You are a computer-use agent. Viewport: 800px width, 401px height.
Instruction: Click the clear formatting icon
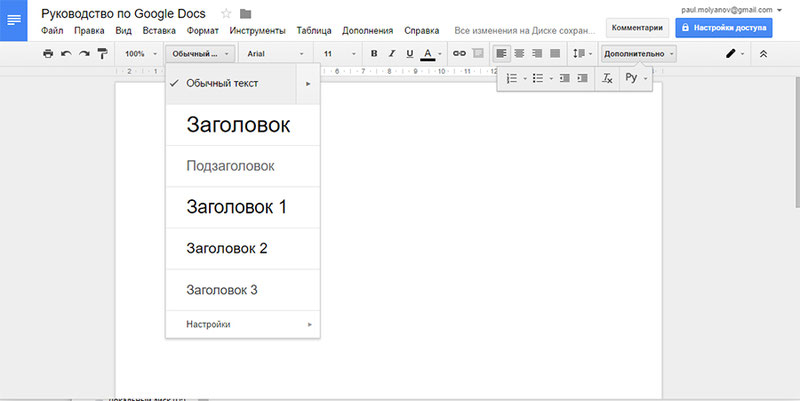(607, 78)
